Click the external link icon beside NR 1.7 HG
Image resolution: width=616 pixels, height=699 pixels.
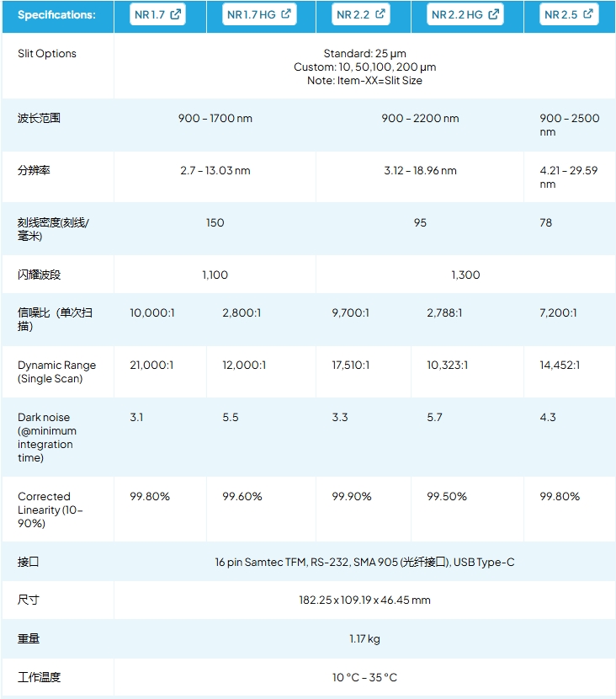pyautogui.click(x=286, y=14)
